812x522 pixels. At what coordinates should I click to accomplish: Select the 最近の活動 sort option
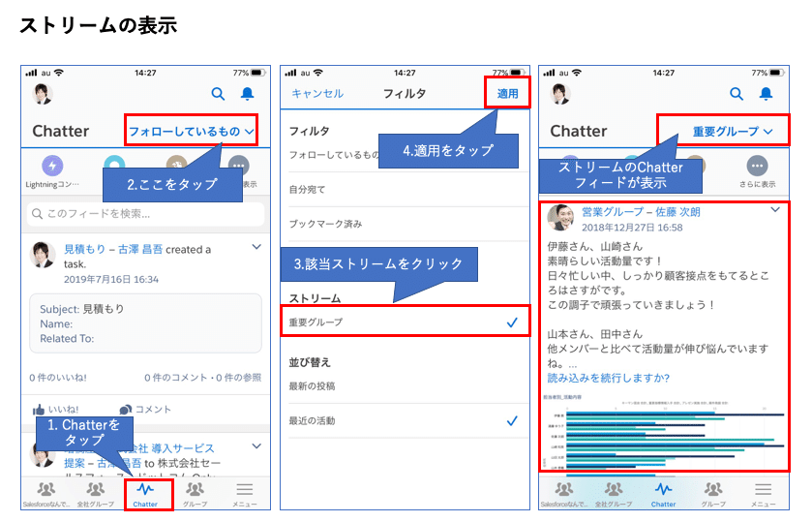(x=405, y=420)
